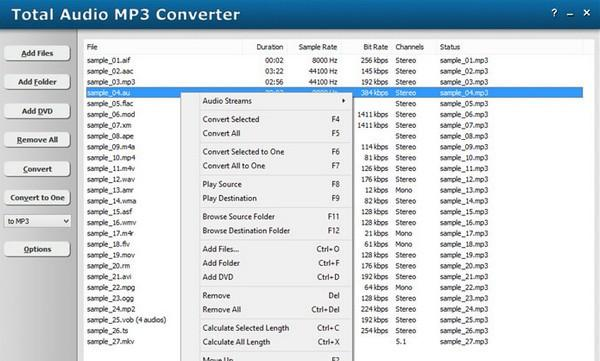The height and width of the screenshot is (361, 600).
Task: Click status entry sample_01.mp3
Action: [464, 60]
